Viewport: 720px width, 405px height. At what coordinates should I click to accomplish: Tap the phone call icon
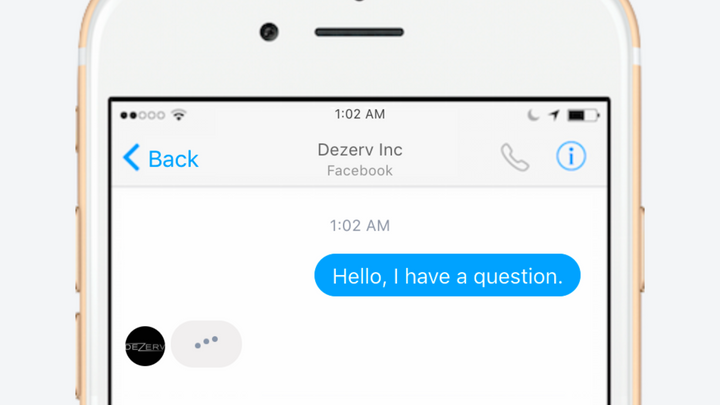coord(515,157)
